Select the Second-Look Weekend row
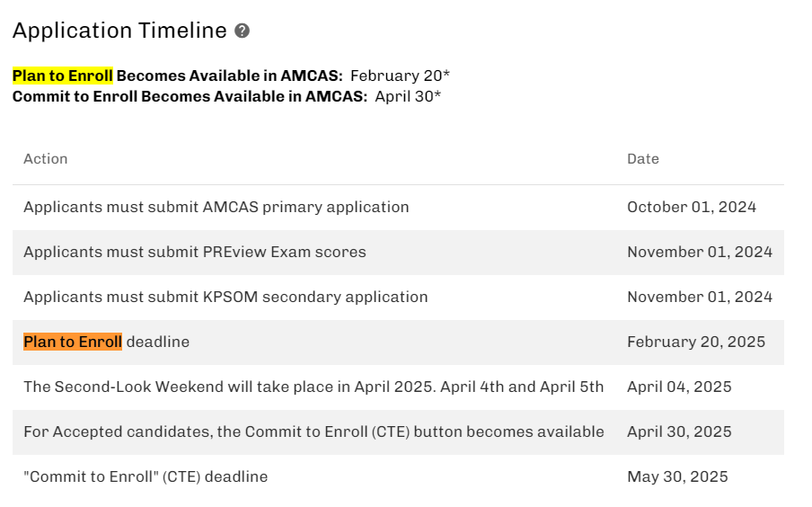 [x=398, y=387]
